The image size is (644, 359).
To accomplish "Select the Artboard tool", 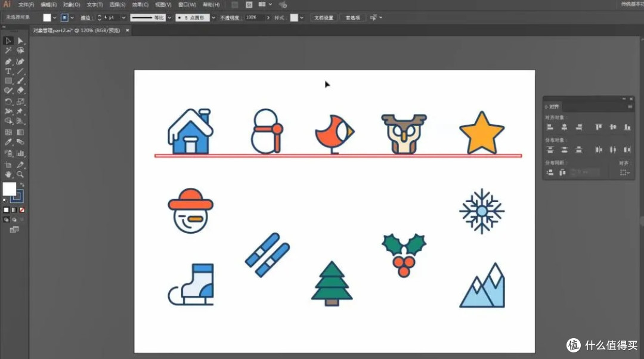I will (8, 165).
